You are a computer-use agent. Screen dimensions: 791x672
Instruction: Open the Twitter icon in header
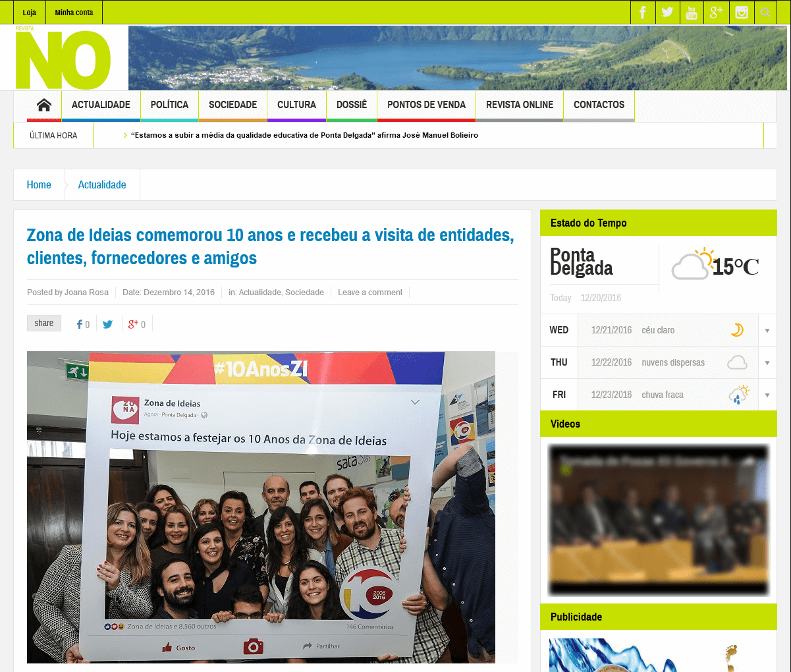(x=667, y=13)
